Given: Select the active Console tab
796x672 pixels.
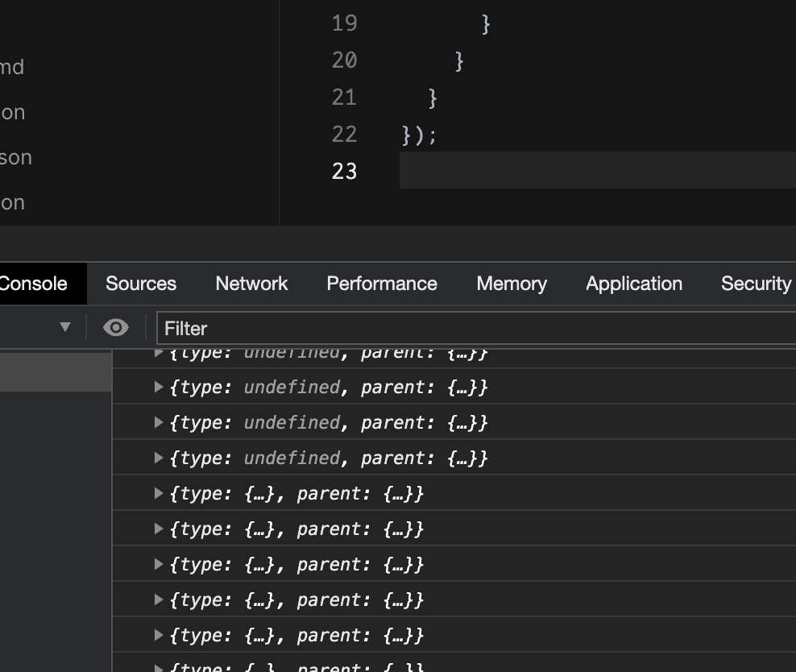Looking at the screenshot, I should point(33,283).
